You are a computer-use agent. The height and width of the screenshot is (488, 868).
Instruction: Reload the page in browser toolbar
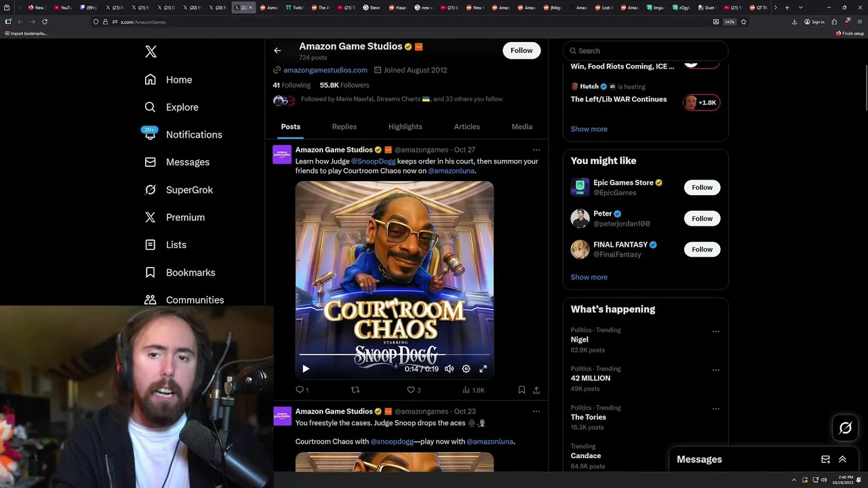coord(45,22)
